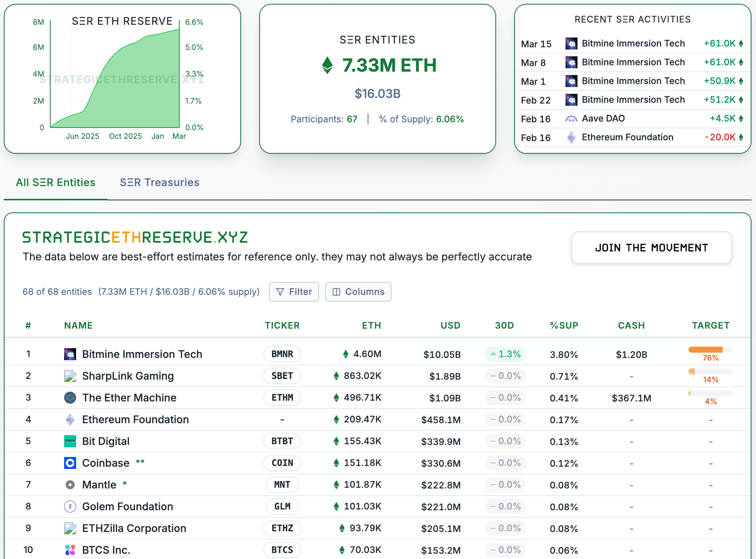Open SharpLink Gaming entity name

click(x=128, y=376)
